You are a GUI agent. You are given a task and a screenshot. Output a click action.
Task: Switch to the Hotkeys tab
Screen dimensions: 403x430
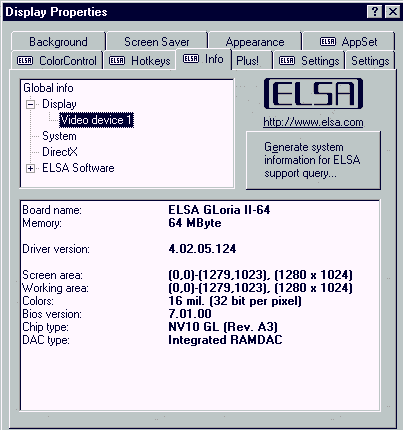point(140,61)
